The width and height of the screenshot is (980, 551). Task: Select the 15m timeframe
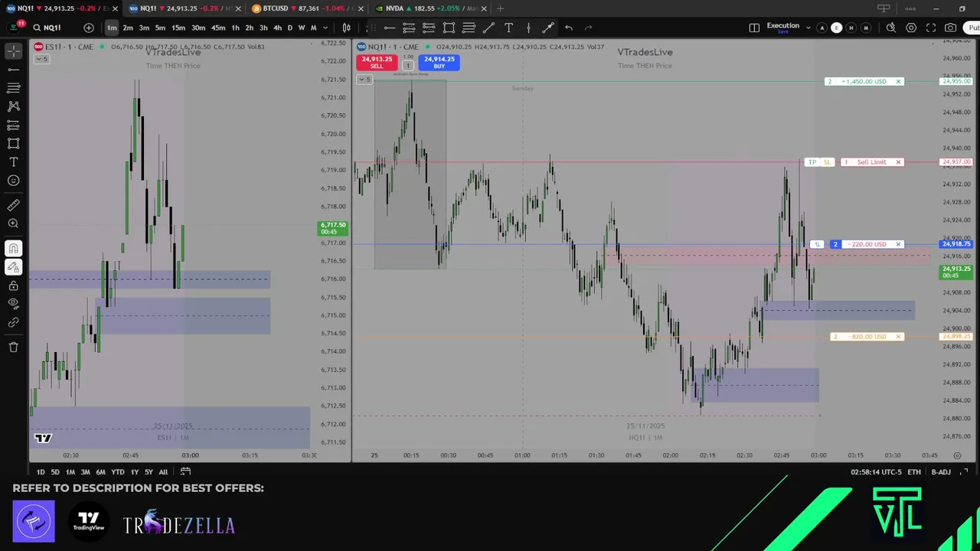point(178,28)
